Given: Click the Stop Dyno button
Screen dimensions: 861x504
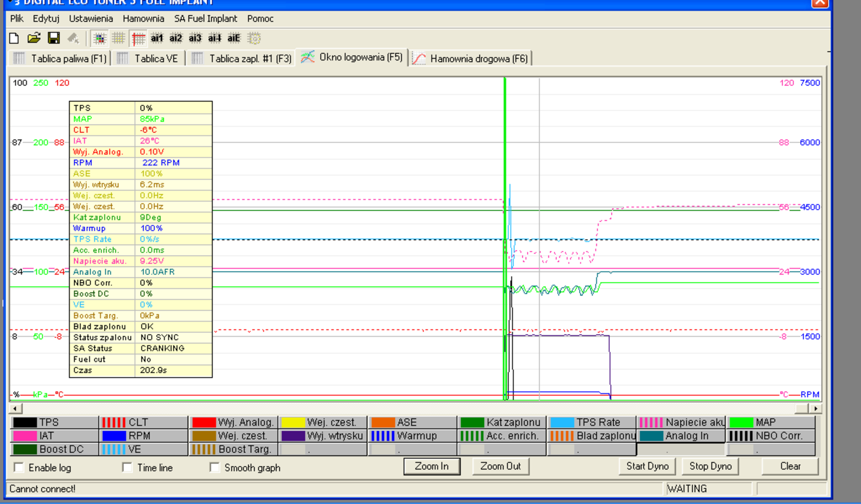Looking at the screenshot, I should point(710,466).
